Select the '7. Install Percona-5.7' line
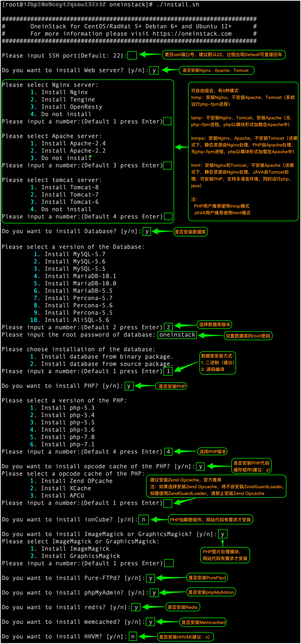The width and height of the screenshot is (301, 644). tap(73, 298)
